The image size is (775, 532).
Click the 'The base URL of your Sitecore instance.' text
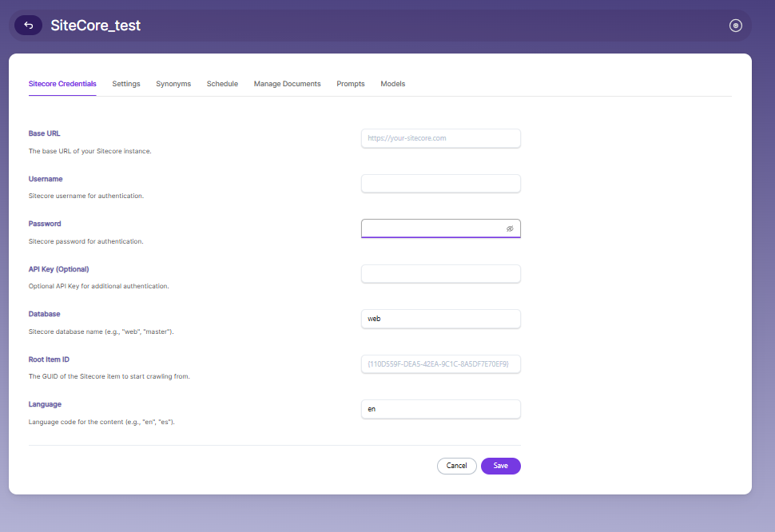coord(90,151)
